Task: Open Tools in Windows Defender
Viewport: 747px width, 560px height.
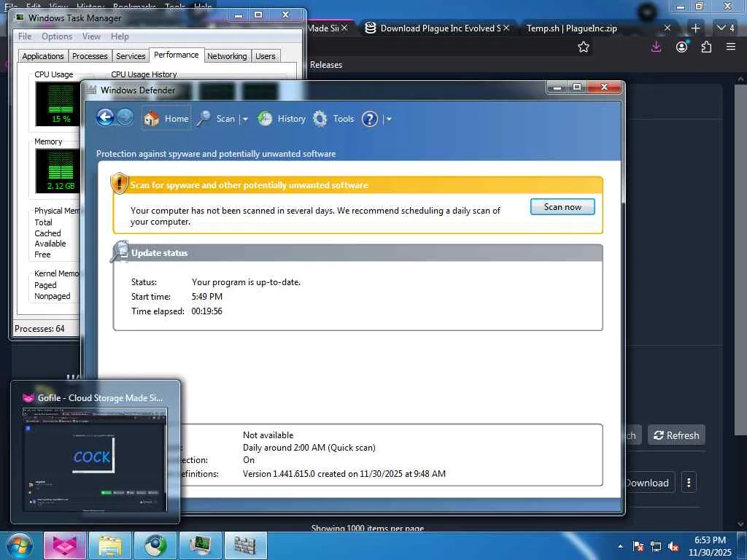Action: click(333, 119)
